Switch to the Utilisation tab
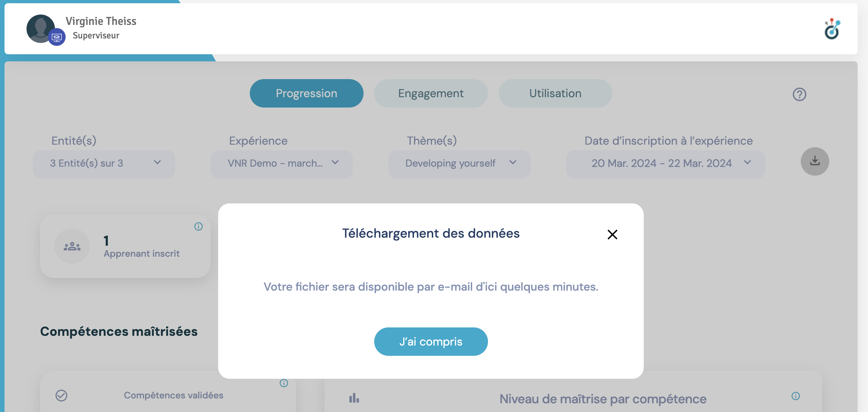Screen dimensions: 868x412 (x=555, y=93)
